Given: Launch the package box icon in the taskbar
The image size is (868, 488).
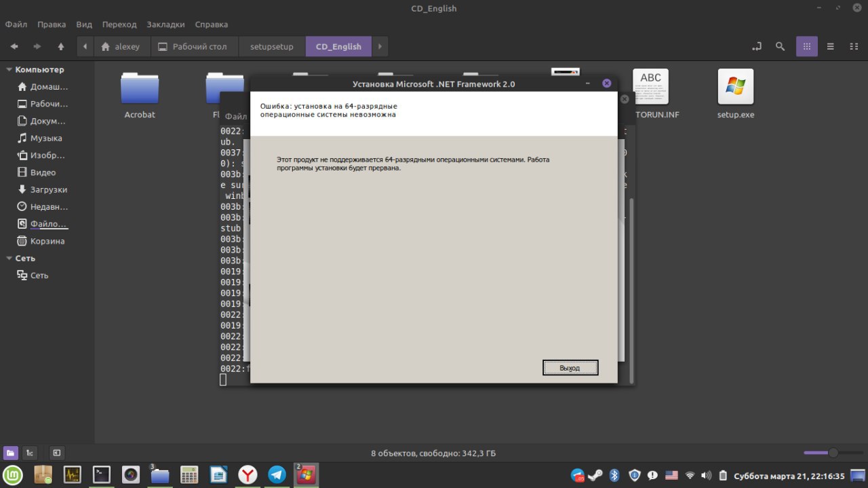Looking at the screenshot, I should pos(43,474).
